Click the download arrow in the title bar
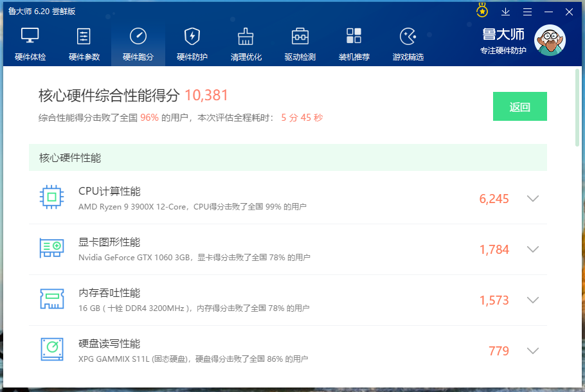The width and height of the screenshot is (585, 392). 506,12
